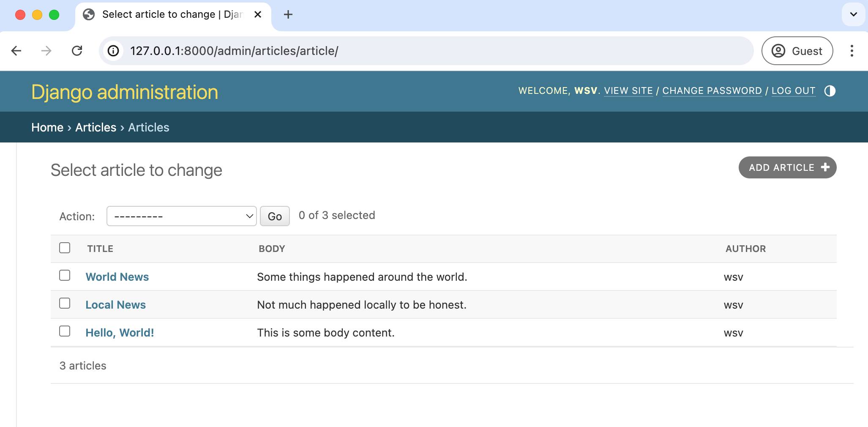This screenshot has height=427, width=868.
Task: Open the Chrome three-dot menu
Action: [x=852, y=51]
